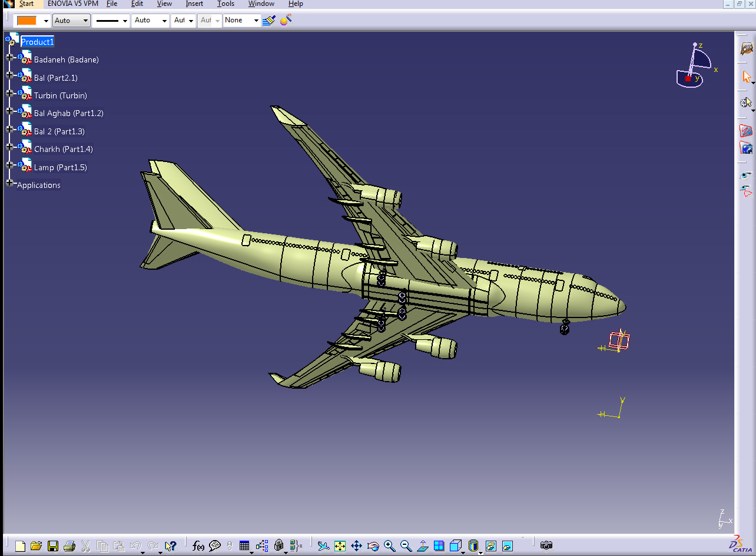Screen dimensions: 756x556
Task: Open the Window menu
Action: click(261, 4)
